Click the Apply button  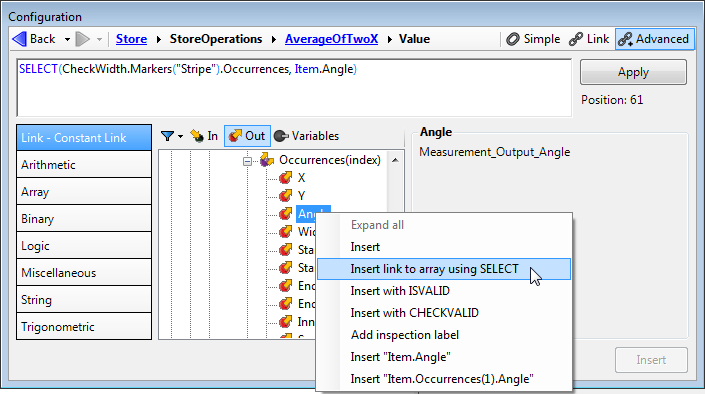click(633, 72)
